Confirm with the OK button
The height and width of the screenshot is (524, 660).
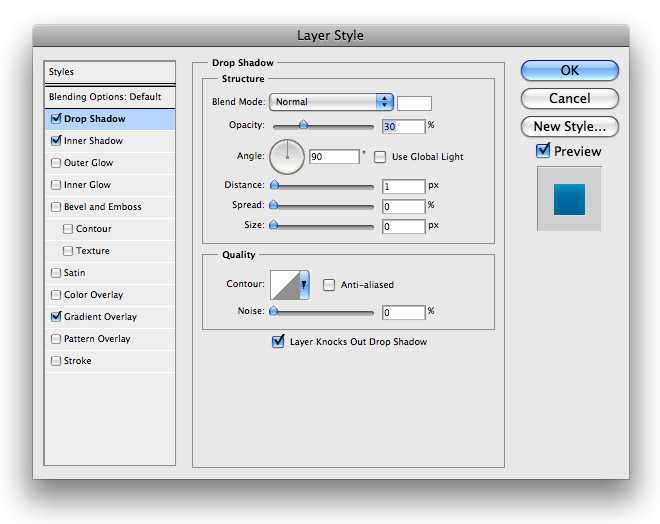coord(570,70)
